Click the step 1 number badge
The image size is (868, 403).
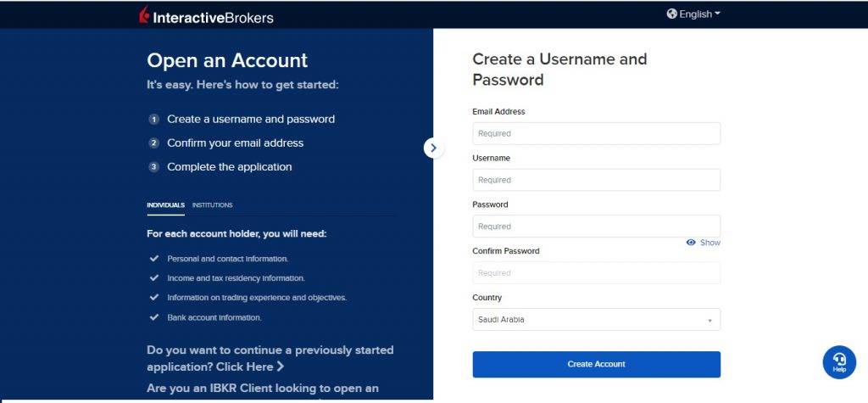pyautogui.click(x=154, y=119)
